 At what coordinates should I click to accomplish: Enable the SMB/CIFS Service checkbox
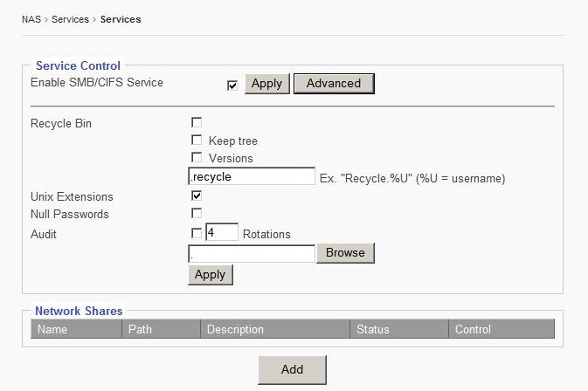point(232,86)
